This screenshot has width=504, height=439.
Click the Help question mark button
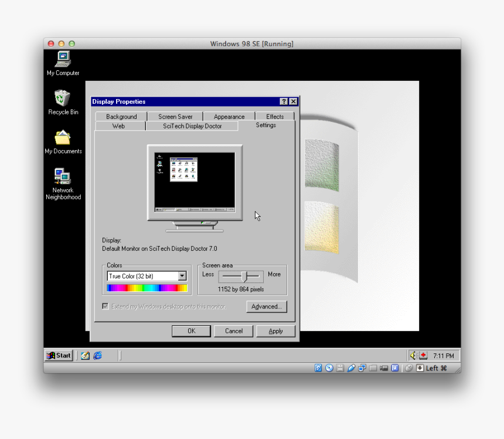tap(284, 101)
